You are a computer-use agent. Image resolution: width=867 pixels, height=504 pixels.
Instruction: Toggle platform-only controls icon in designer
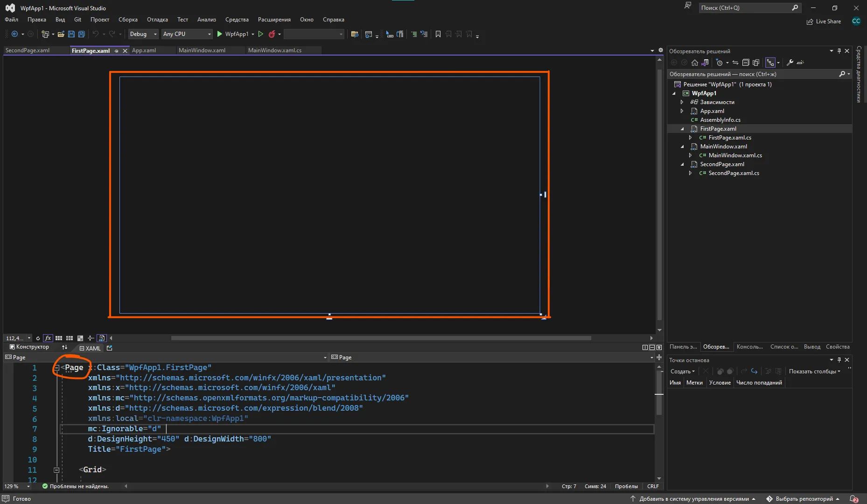point(101,338)
